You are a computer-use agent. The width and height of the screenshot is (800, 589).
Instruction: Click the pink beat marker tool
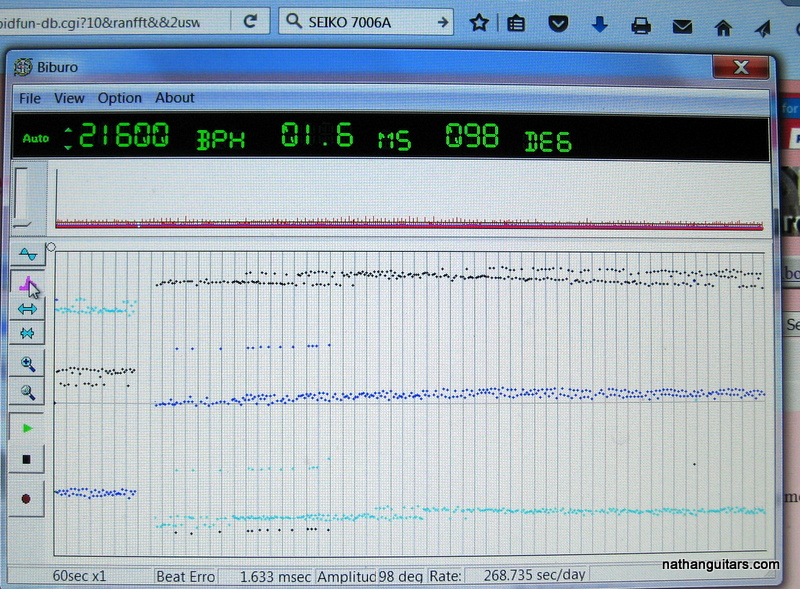point(27,283)
